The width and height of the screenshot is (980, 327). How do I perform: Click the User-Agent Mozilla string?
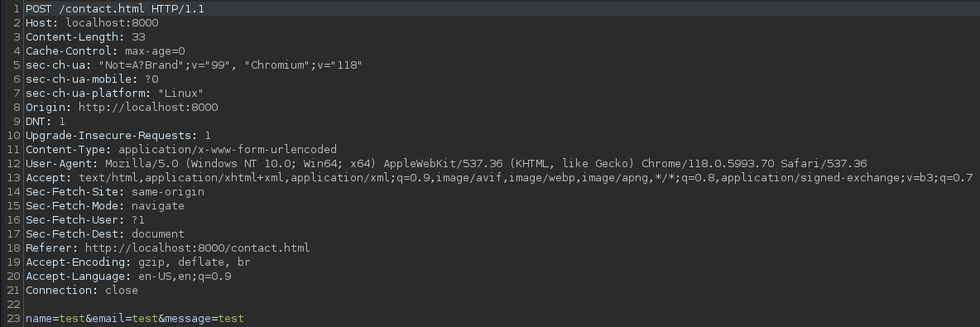pos(486,164)
